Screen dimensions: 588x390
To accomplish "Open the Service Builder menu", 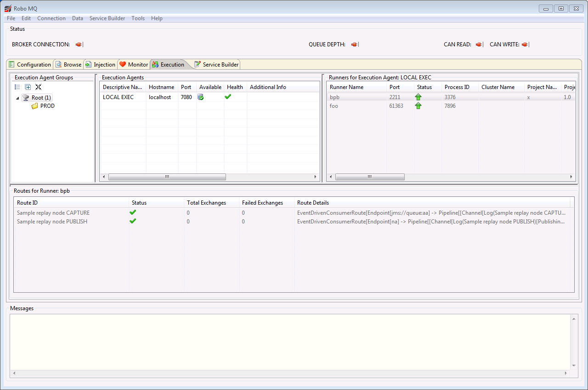I will (x=107, y=18).
